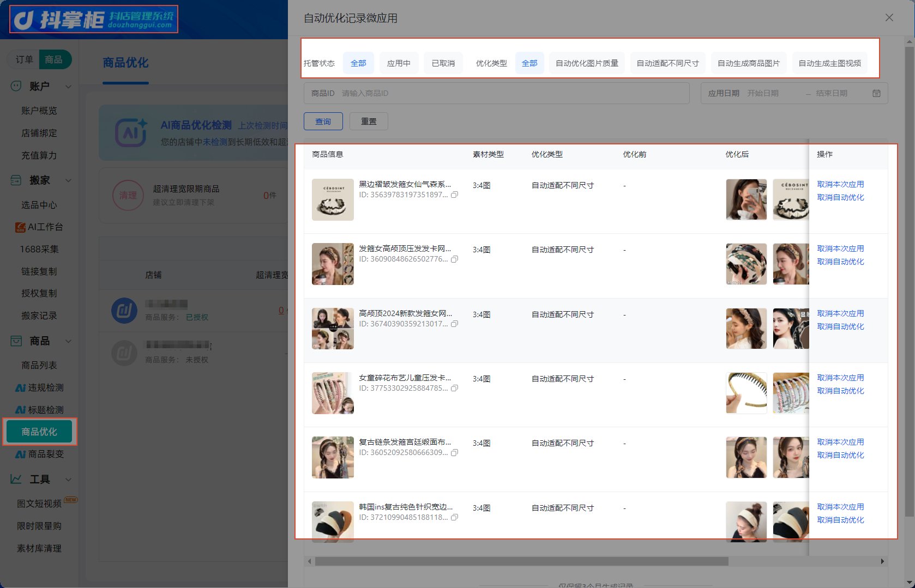
Task: Switch to the 订单 tab
Action: coord(24,59)
